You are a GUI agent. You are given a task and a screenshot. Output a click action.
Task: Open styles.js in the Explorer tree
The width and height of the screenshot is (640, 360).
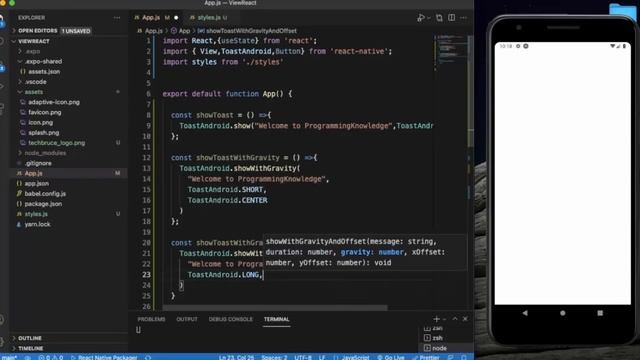(36, 214)
